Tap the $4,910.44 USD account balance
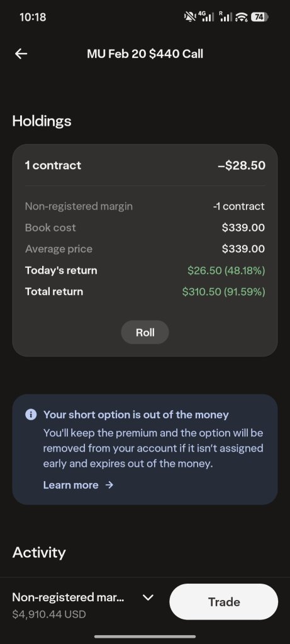The image size is (290, 644). pyautogui.click(x=49, y=614)
